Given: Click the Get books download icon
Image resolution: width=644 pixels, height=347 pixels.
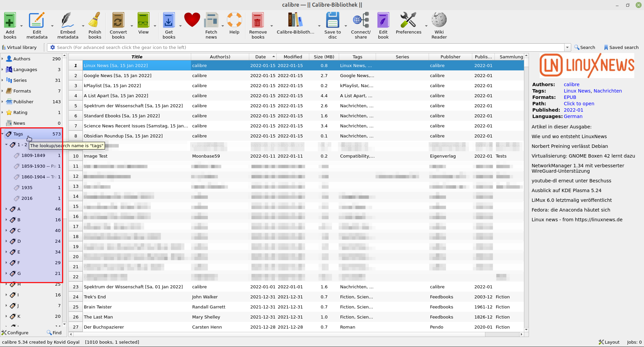Looking at the screenshot, I should pyautogui.click(x=169, y=20).
